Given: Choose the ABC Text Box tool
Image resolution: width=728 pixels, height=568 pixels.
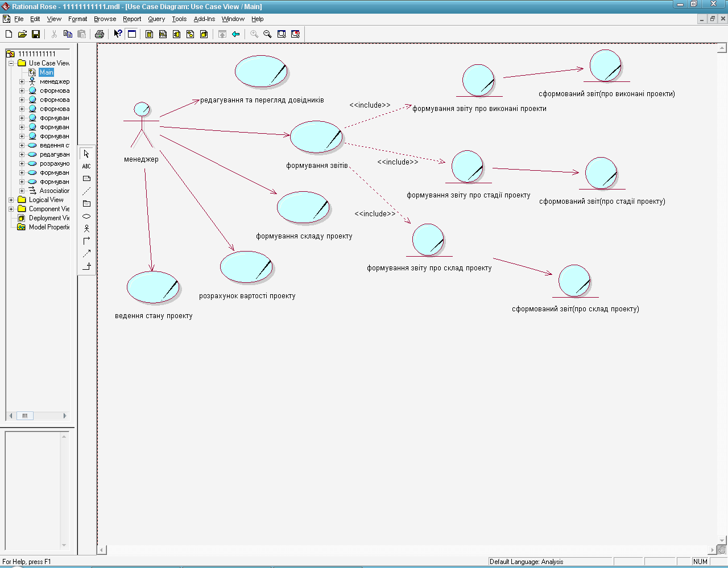Looking at the screenshot, I should point(86,166).
